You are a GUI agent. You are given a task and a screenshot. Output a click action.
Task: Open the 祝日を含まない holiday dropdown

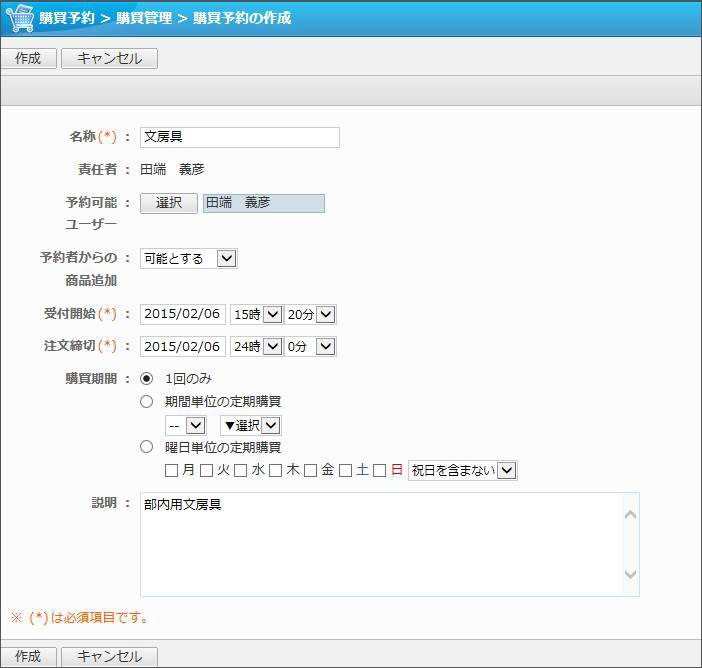pos(463,470)
